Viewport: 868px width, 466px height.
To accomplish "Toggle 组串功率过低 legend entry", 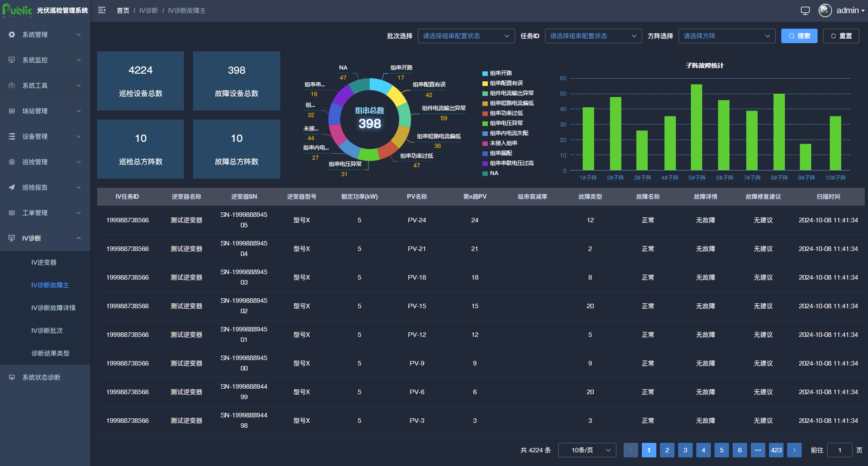I will (x=506, y=113).
